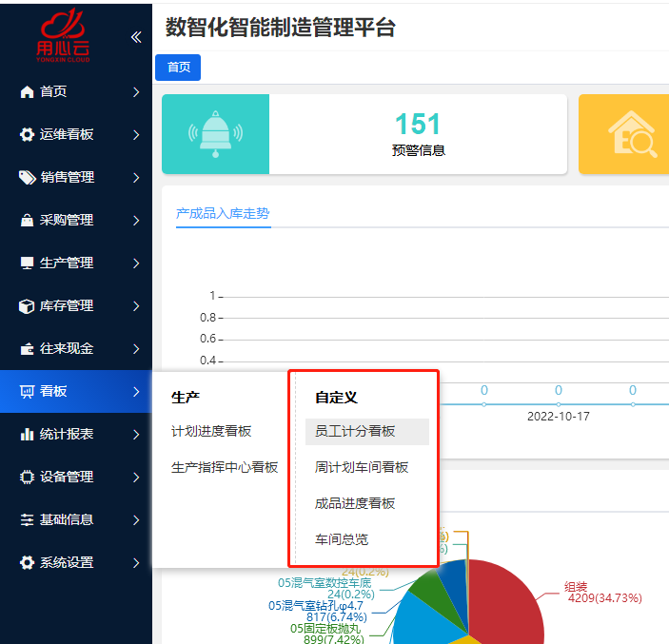Click the tag icon beside 销售管理
669x644 pixels.
[27, 178]
